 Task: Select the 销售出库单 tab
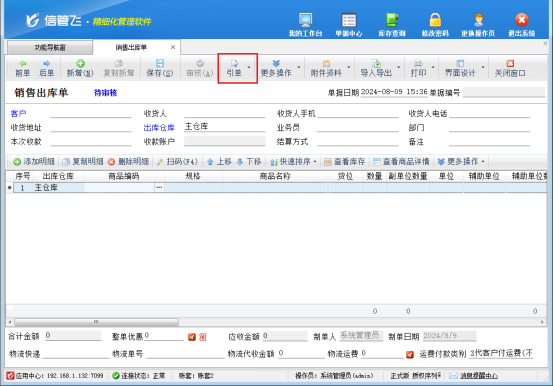click(131, 47)
